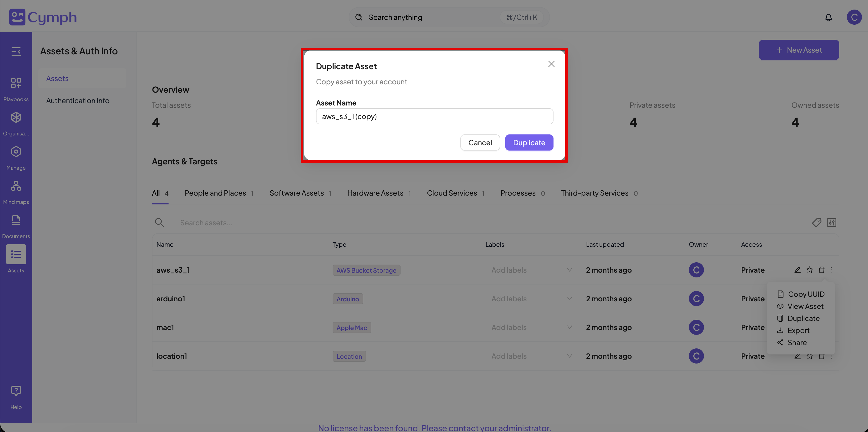
Task: Edit the Asset Name field showing aws_s3_1(copy)
Action: point(434,116)
